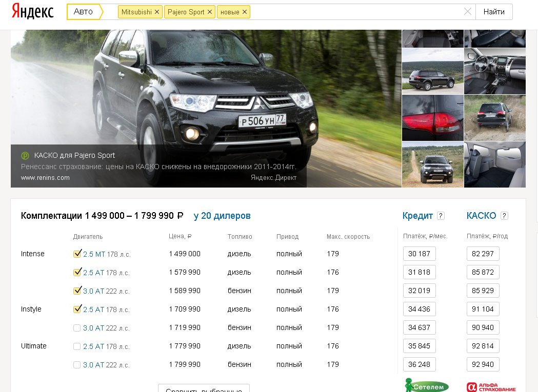Uncheck the 1 589 990 row checkbox
538x392 pixels.
(77, 291)
